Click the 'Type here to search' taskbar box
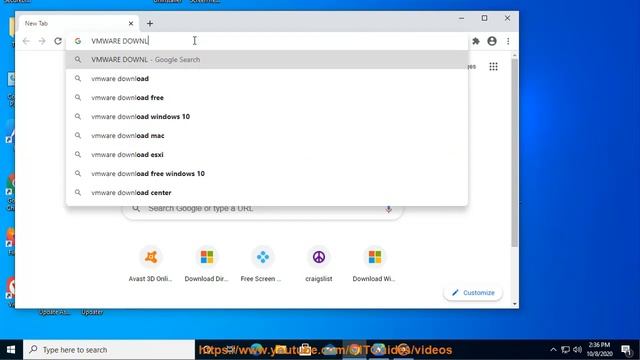640x360 pixels. 109,350
